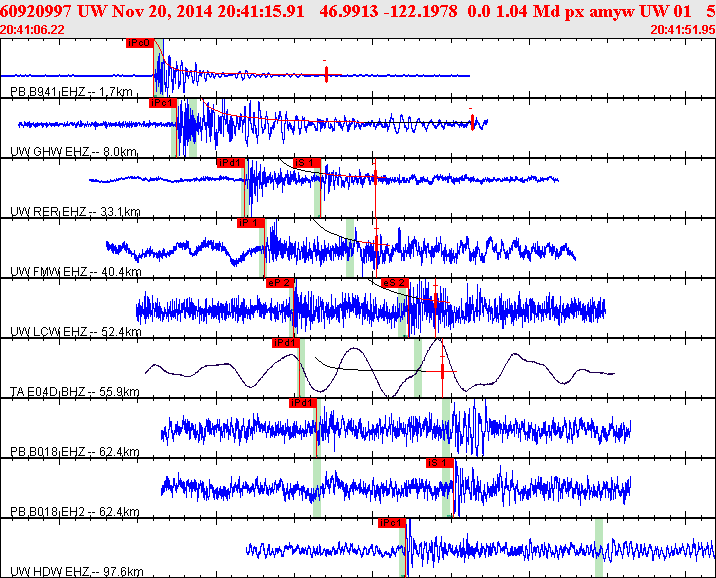Click the red coda end marker on UW LCW trace

coord(436,300)
